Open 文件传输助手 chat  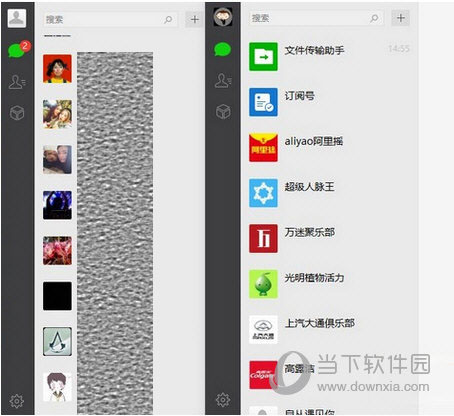tap(330, 57)
